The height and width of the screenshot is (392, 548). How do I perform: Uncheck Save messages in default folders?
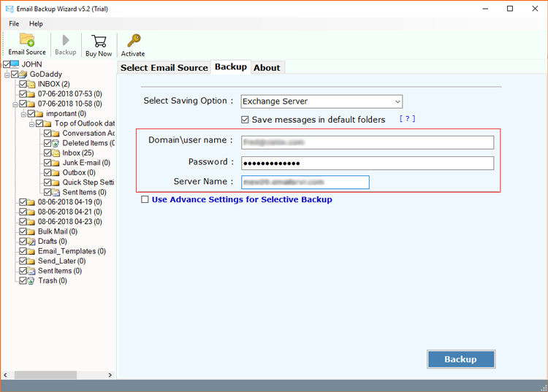pos(246,120)
